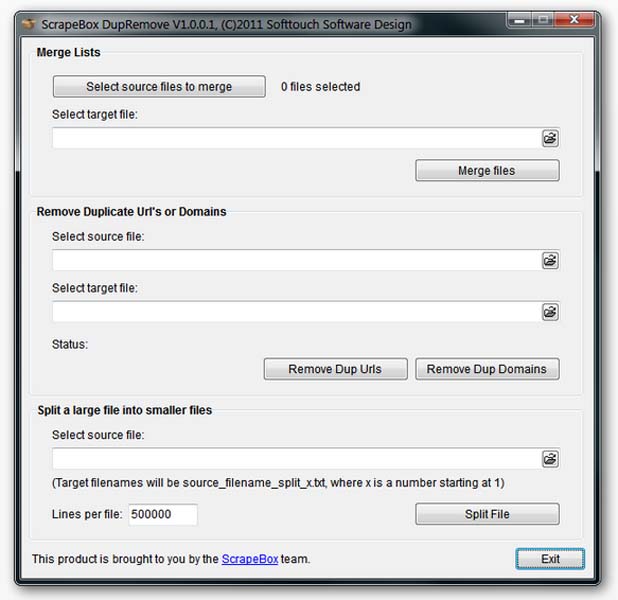Image resolution: width=618 pixels, height=600 pixels.
Task: Click the Split File button
Action: [x=487, y=514]
